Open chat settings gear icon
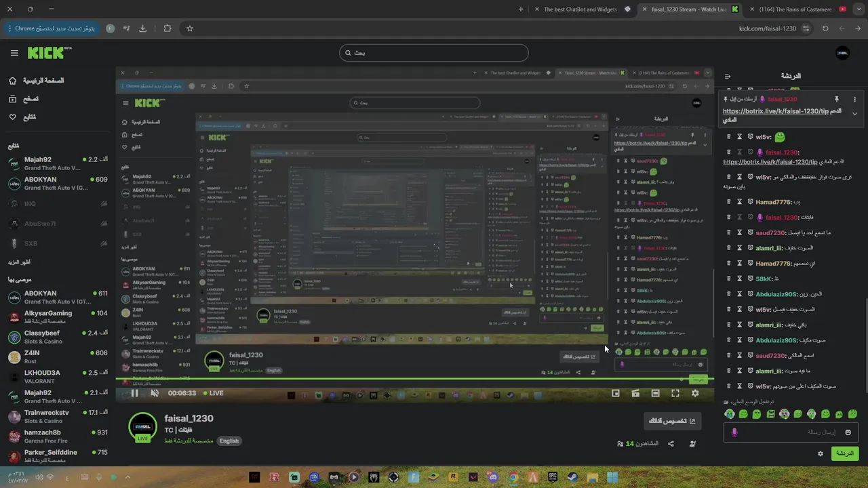 point(821,453)
